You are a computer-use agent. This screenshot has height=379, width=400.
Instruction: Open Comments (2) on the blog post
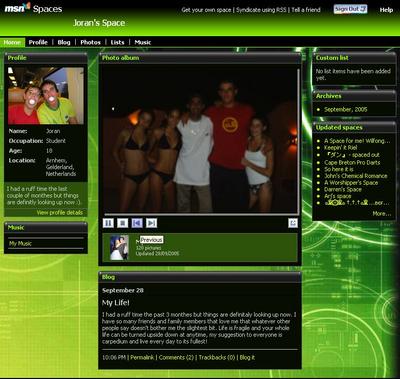point(176,357)
